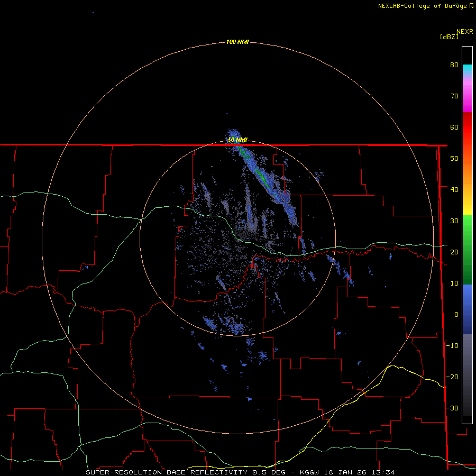Click the 60 value on dBZ scale
Viewport: 476px width, 476px height.
point(454,127)
